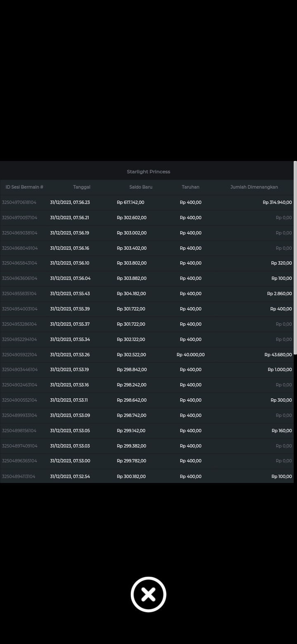The height and width of the screenshot is (644, 297).
Task: Click the vertical scrollbar of history table
Action: point(295,258)
